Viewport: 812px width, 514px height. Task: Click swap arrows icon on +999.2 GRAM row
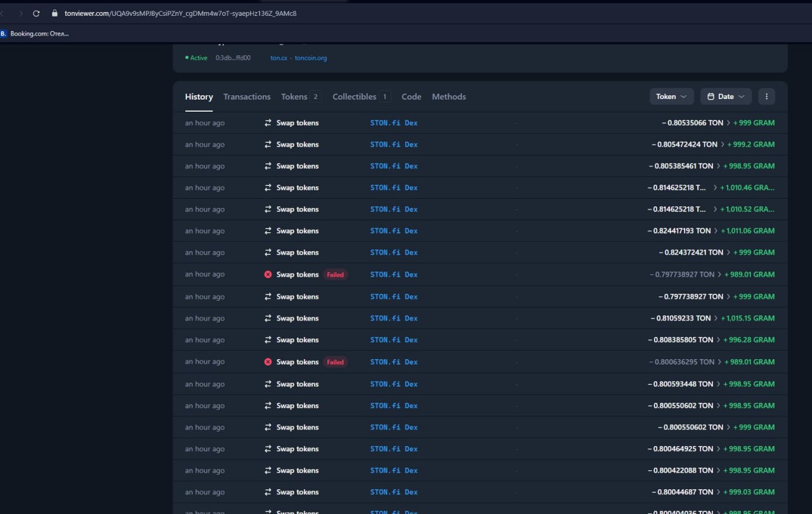click(268, 145)
